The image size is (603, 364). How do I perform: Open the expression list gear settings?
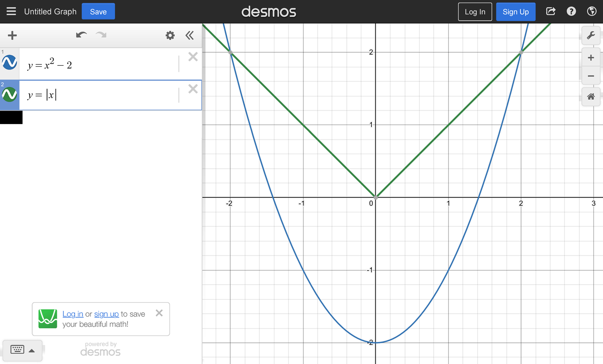click(x=169, y=35)
